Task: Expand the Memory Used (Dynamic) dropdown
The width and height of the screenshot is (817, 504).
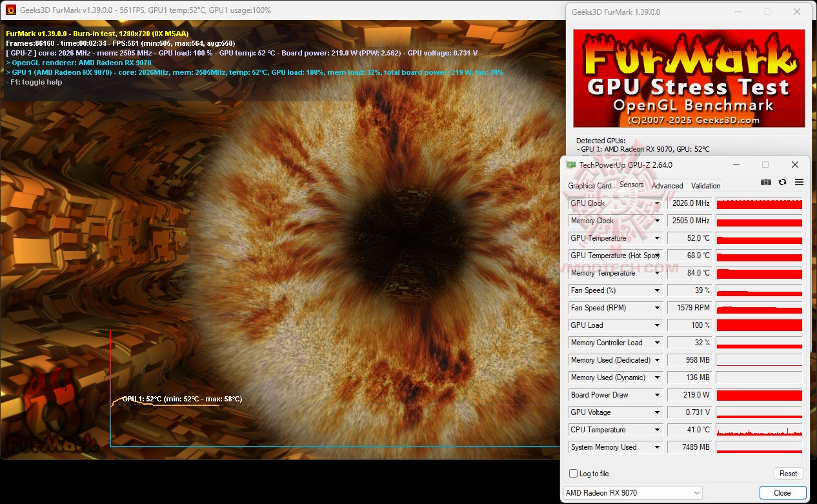Action: coord(657,378)
